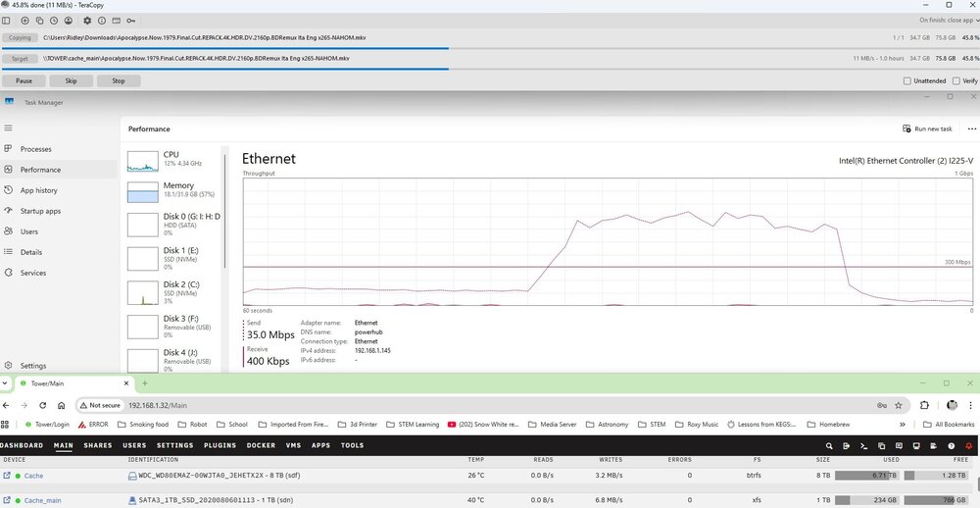Screen dimensions: 980x508
Task: Click the TeraCopy key registration icon
Action: coord(131,21)
